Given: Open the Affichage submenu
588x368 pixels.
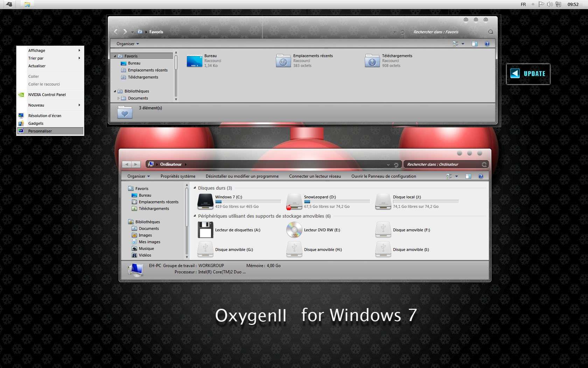Looking at the screenshot, I should 50,50.
